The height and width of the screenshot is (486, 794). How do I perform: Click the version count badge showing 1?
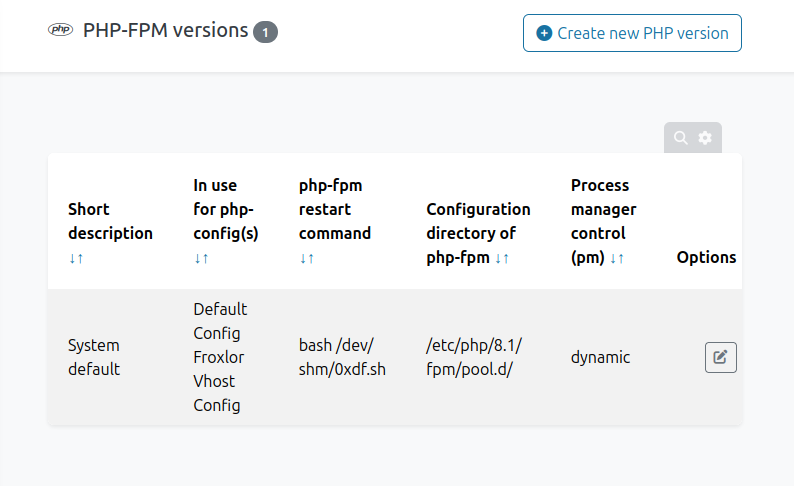point(265,33)
